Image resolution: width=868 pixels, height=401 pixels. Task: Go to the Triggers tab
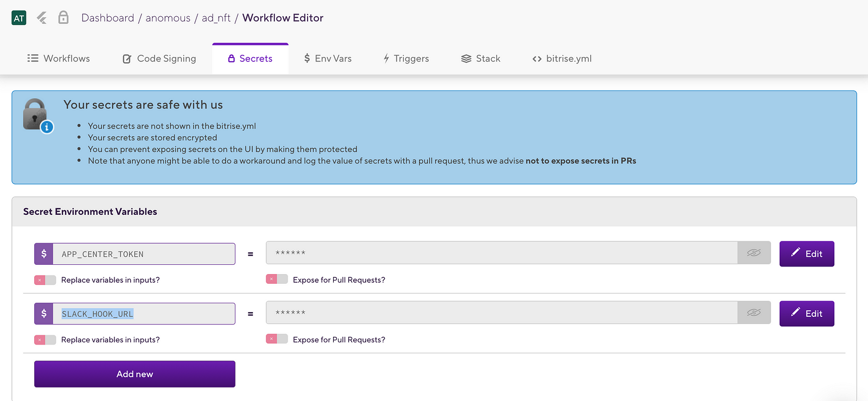(x=406, y=59)
